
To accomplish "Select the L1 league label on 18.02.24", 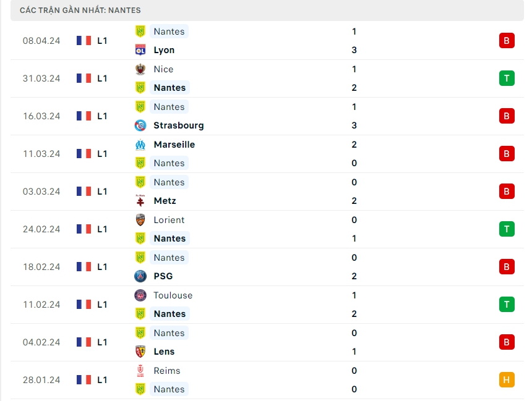I will [x=102, y=267].
